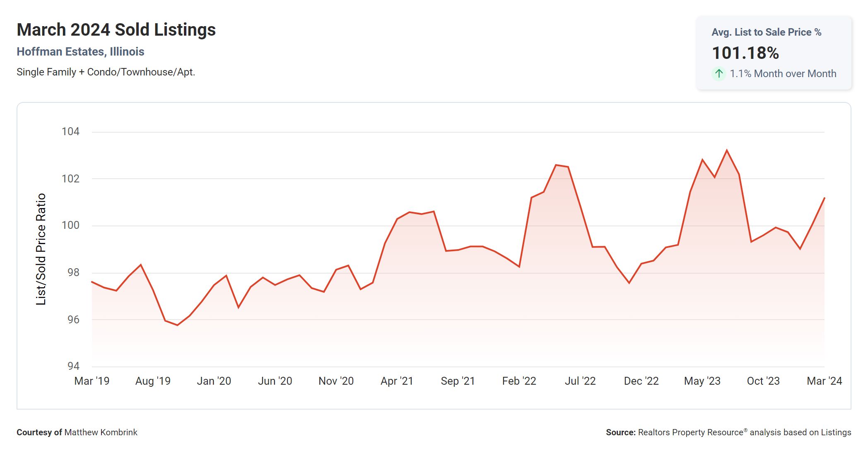
Task: Click the Avg. List to Sale Price % heading
Action: (x=766, y=32)
